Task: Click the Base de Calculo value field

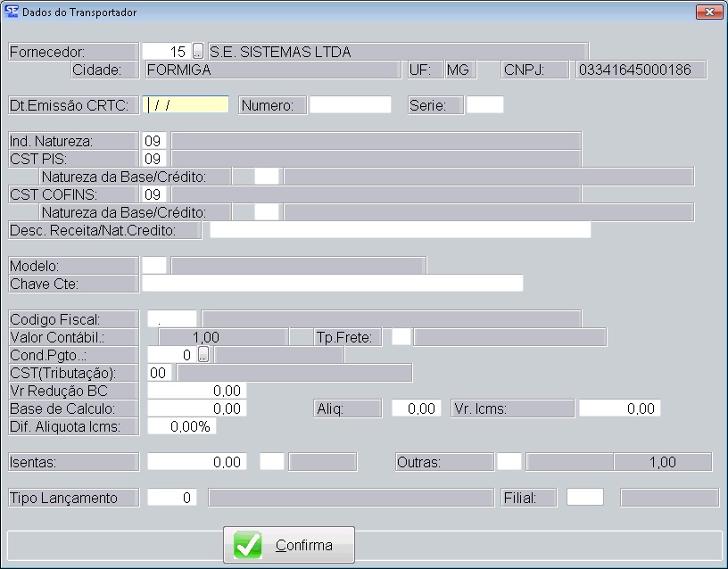Action: point(195,408)
